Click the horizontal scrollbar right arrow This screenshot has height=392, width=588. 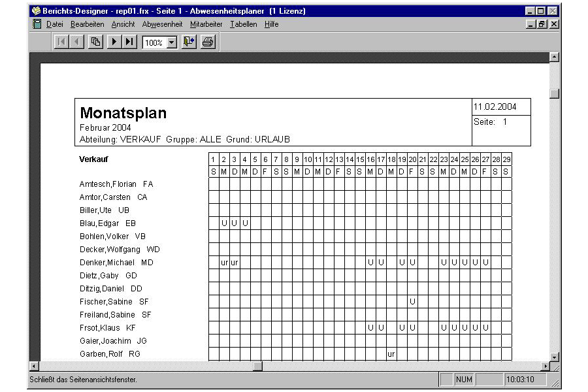point(546,366)
